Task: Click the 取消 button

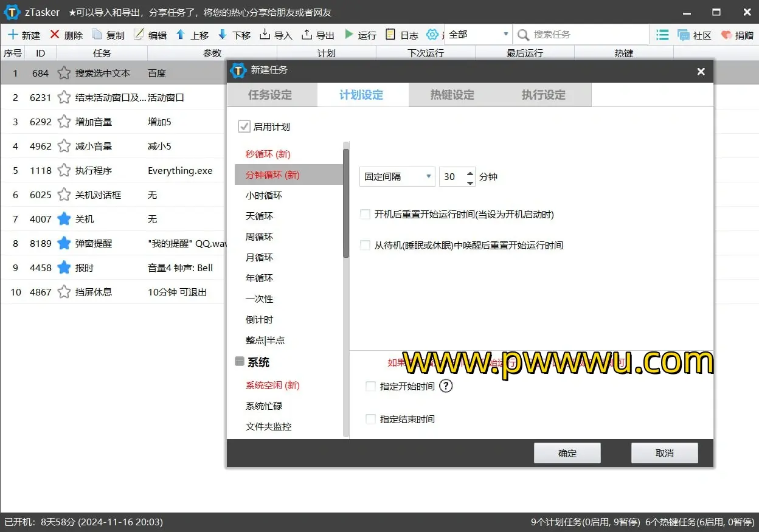Action: [664, 453]
